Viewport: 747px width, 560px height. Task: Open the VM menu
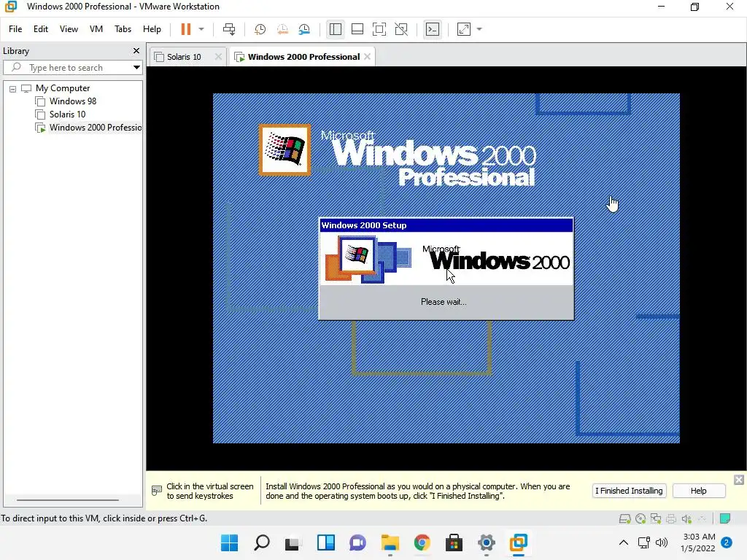[96, 29]
